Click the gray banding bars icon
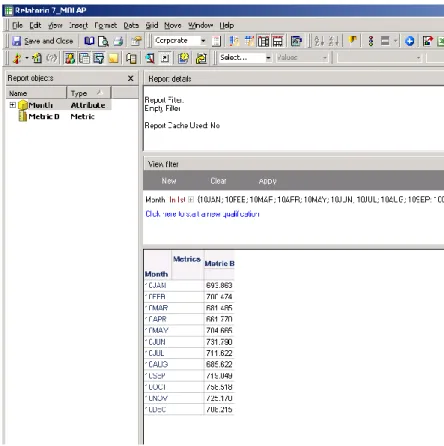 (x=385, y=41)
